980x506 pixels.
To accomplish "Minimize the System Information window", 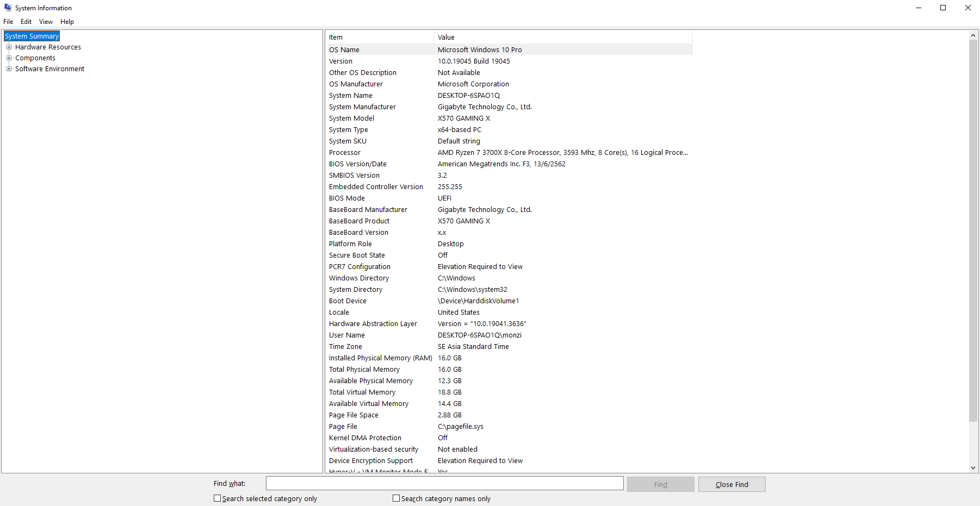I will [x=919, y=8].
